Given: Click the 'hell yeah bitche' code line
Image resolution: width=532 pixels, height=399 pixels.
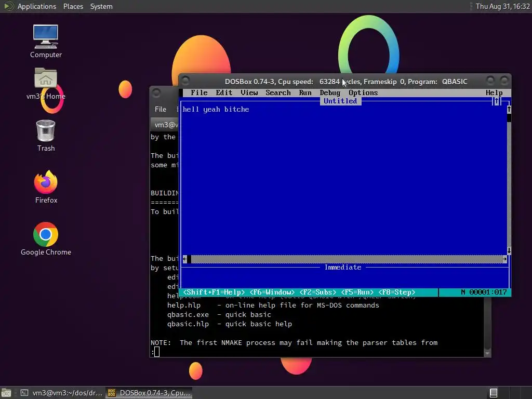Looking at the screenshot, I should pos(216,109).
